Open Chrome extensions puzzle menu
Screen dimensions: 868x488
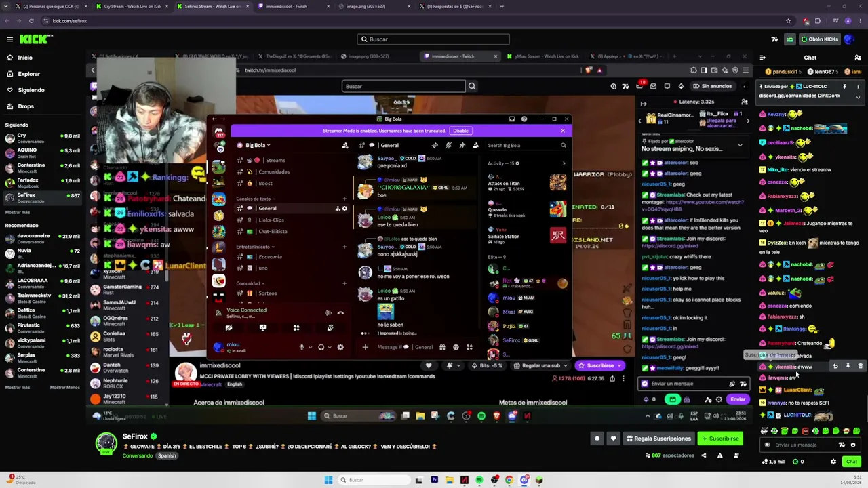pos(817,21)
